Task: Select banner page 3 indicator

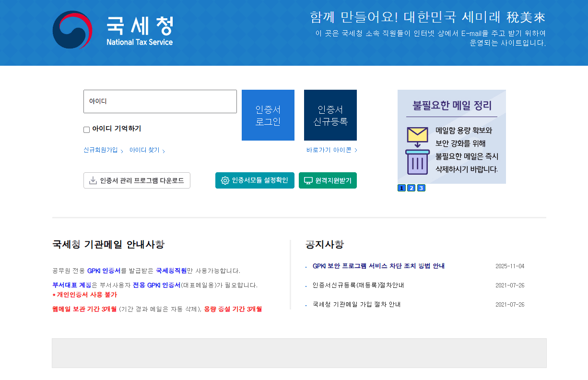Action: (x=421, y=188)
